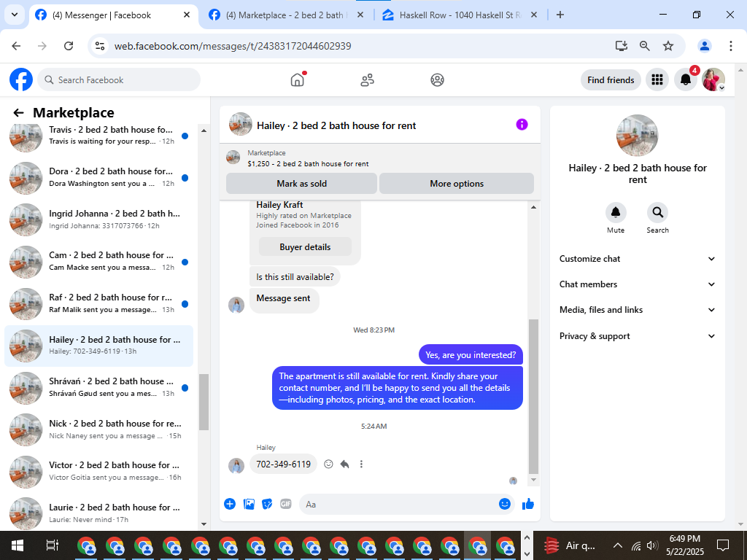Open Cam conversation in the list
The image size is (747, 560).
point(99,261)
